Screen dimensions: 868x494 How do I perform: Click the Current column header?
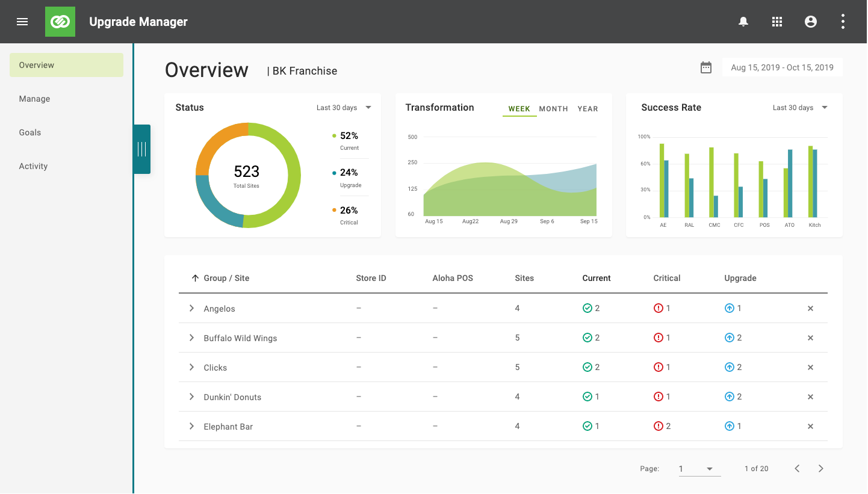click(x=597, y=278)
